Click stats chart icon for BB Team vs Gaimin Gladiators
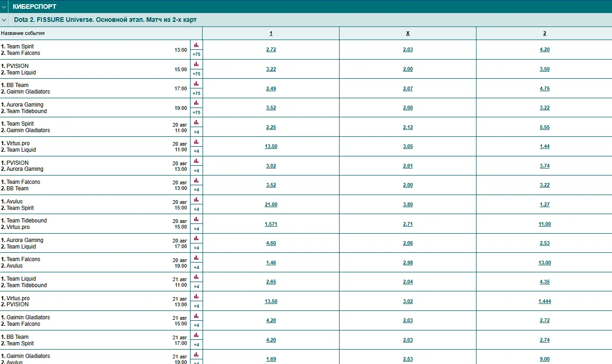The height and width of the screenshot is (364, 612). tap(196, 84)
